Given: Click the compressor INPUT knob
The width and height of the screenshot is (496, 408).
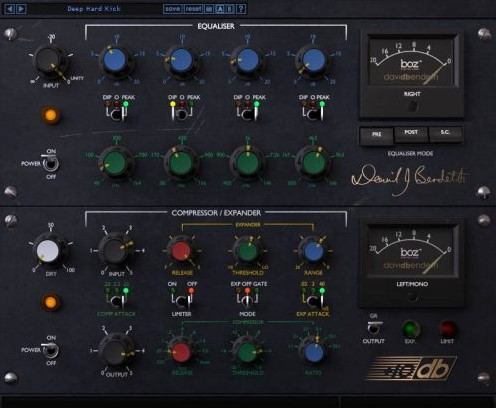Looking at the screenshot, I should click(115, 250).
